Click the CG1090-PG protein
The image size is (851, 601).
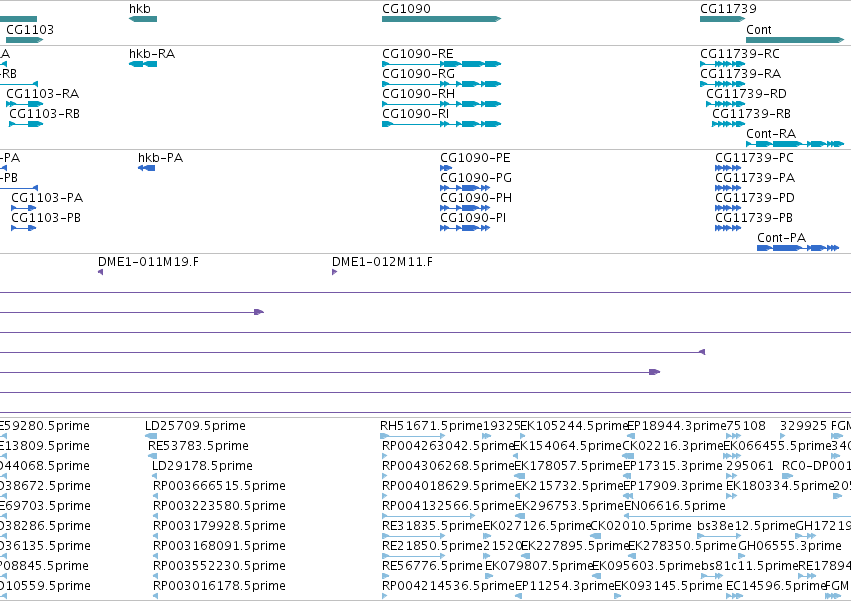[x=465, y=188]
